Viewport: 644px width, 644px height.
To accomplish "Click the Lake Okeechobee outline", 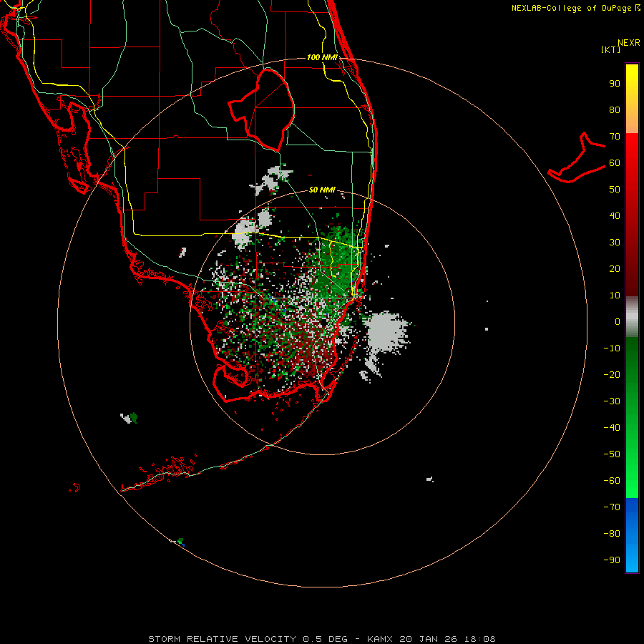I will [262, 109].
